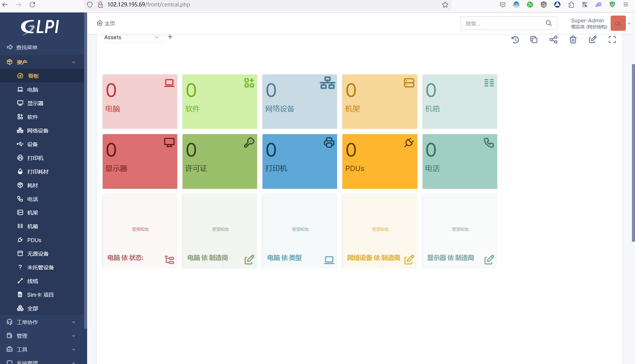
Task: Click the search magnifier icon
Action: pos(549,23)
